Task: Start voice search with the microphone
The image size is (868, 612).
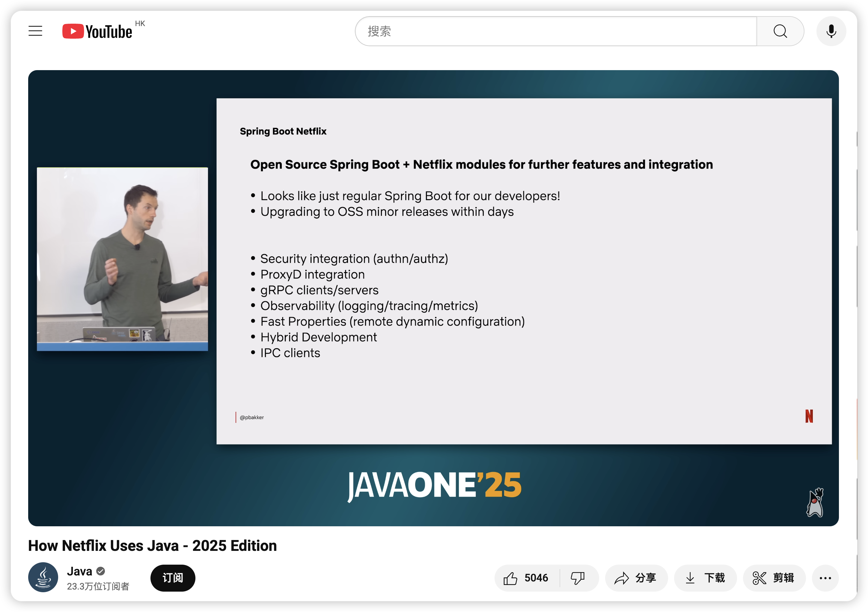Action: 831,31
